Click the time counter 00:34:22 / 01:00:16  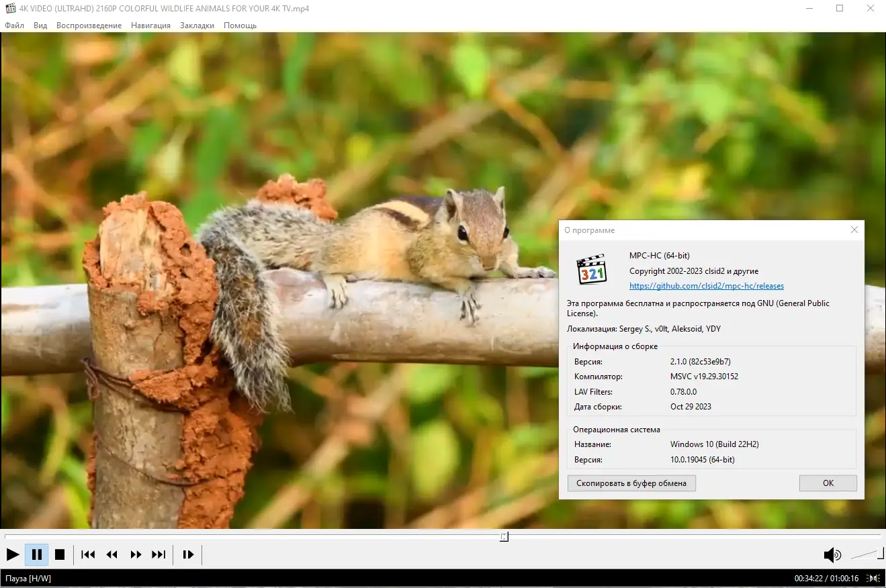point(826,579)
